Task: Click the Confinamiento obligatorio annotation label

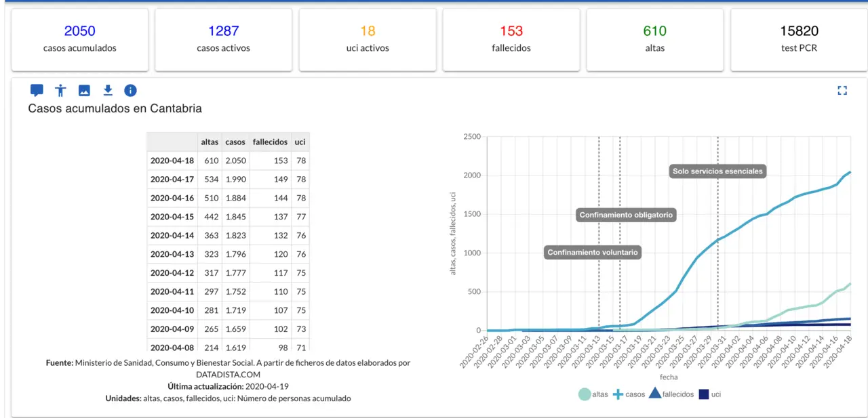Action: pos(627,215)
